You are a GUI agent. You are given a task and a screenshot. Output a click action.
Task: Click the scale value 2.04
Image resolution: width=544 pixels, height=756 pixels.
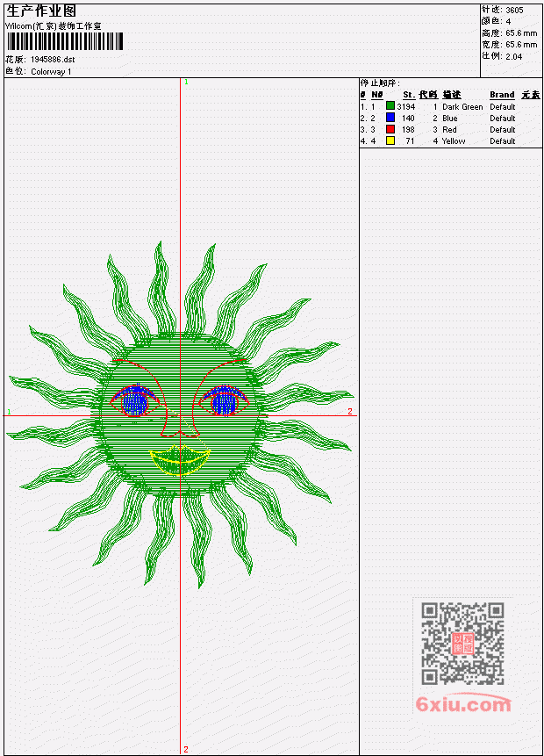point(513,56)
